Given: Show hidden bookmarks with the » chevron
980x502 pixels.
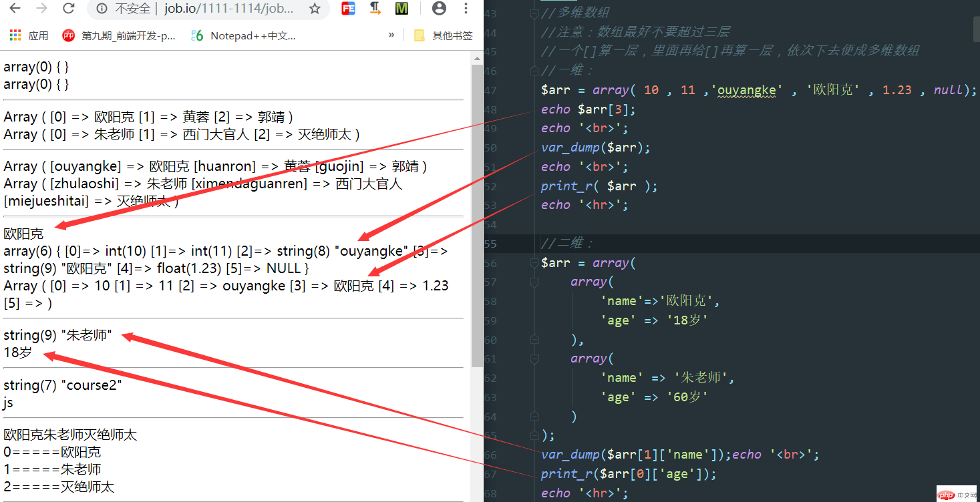Looking at the screenshot, I should (x=391, y=35).
